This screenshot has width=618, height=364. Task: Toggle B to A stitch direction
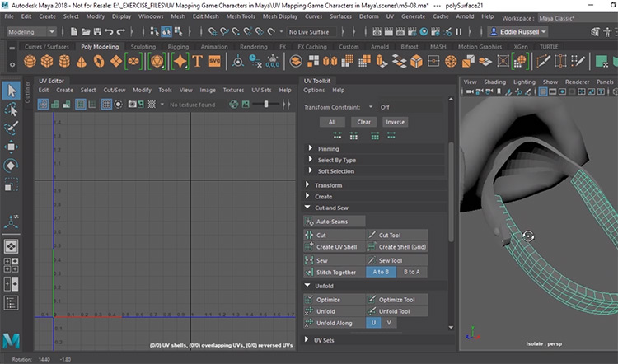pyautogui.click(x=412, y=272)
